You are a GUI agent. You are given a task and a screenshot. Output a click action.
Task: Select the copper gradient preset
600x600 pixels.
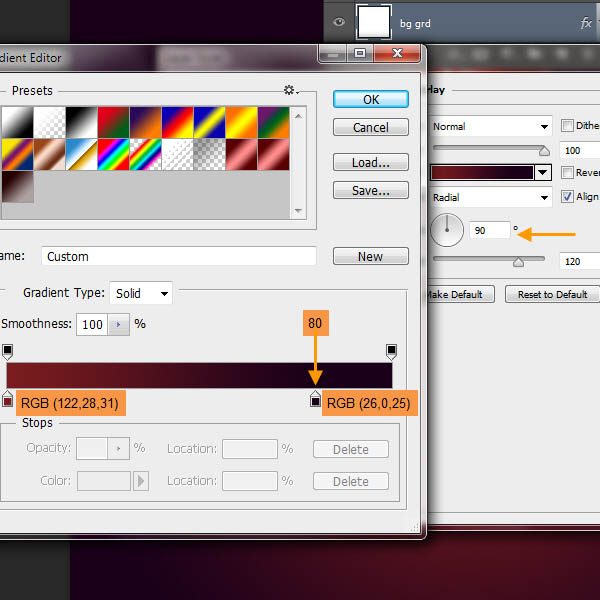coord(50,154)
